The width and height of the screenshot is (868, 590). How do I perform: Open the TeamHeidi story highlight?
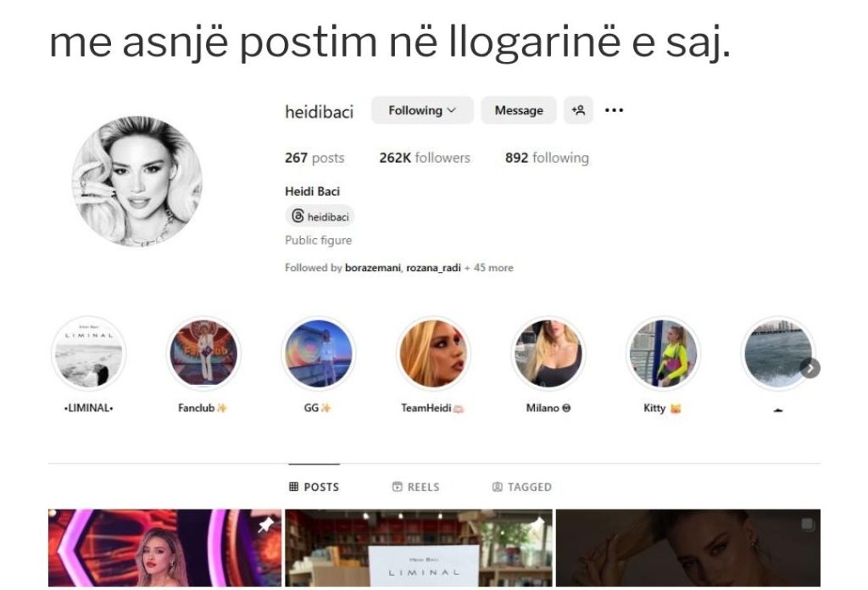click(x=433, y=353)
